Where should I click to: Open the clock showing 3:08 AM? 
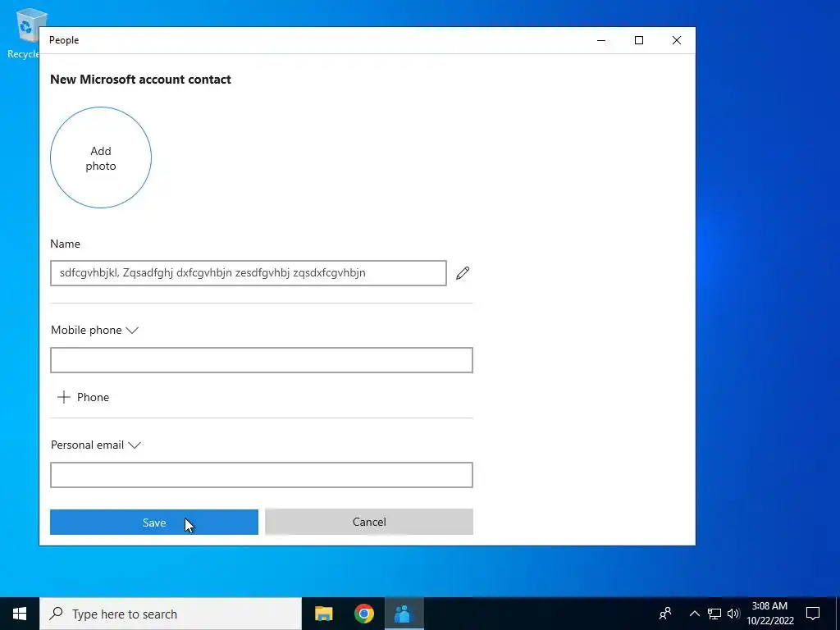(x=769, y=614)
